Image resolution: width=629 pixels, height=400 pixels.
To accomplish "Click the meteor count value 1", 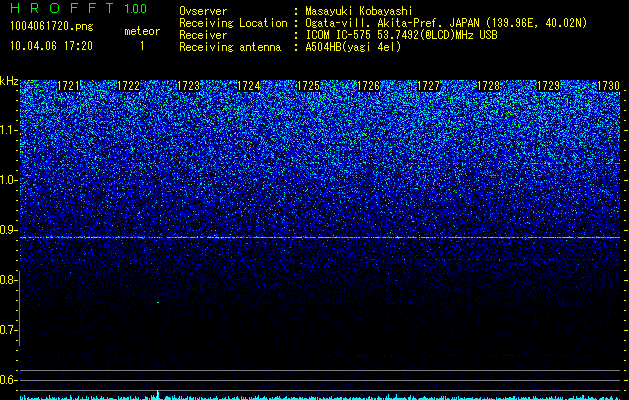I will 142,46.
